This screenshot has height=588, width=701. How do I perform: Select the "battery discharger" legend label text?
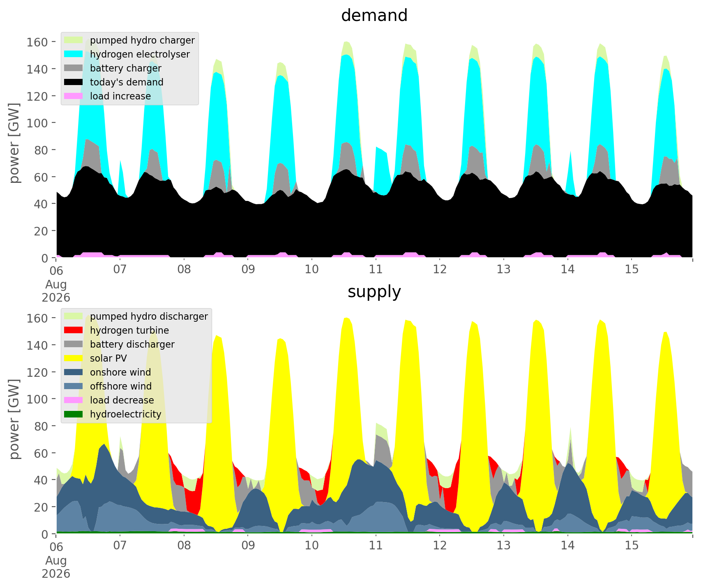click(132, 344)
